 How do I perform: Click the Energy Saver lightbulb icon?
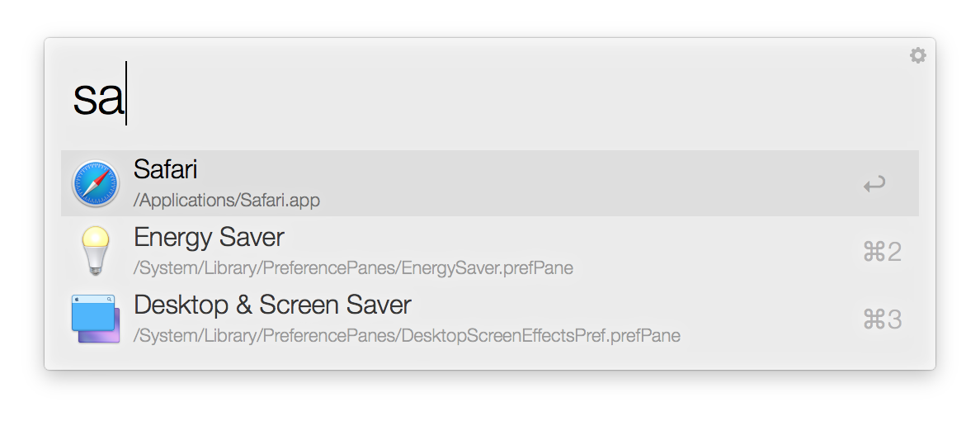click(96, 251)
